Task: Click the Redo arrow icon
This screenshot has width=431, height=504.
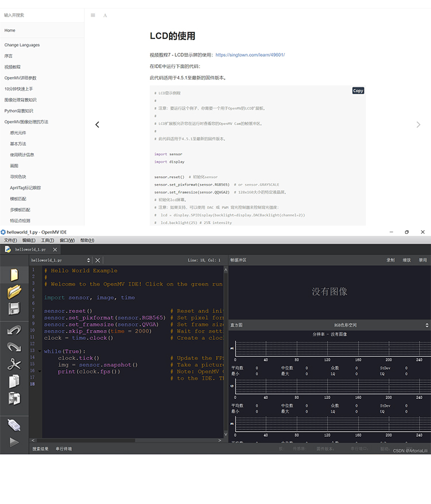Action: point(14,347)
